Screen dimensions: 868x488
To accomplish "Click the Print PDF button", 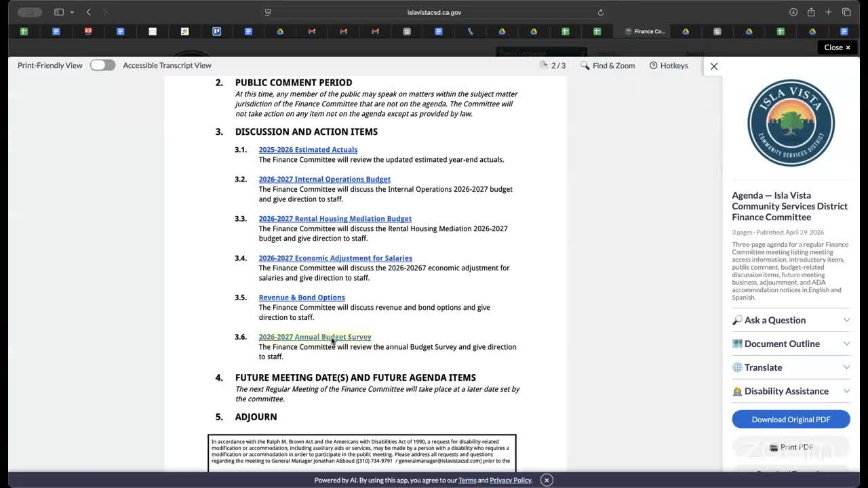I will [791, 447].
